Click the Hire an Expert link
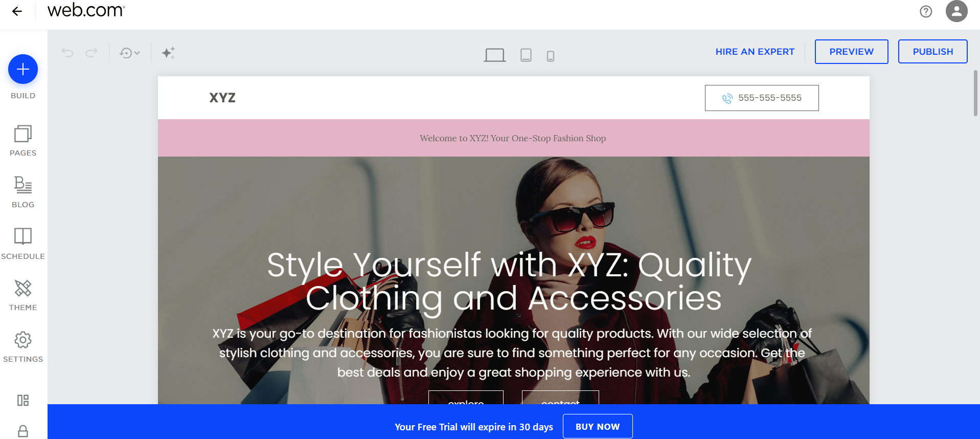 pyautogui.click(x=755, y=52)
